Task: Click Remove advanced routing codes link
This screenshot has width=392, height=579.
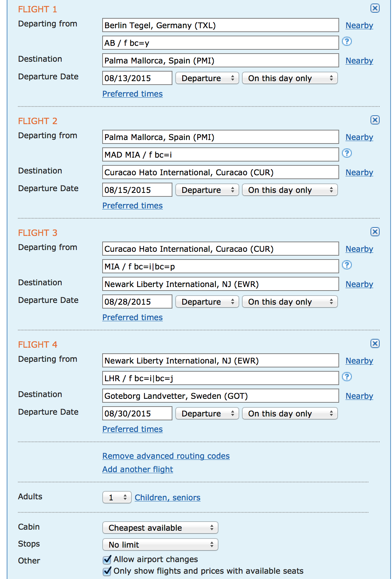Action: click(166, 456)
